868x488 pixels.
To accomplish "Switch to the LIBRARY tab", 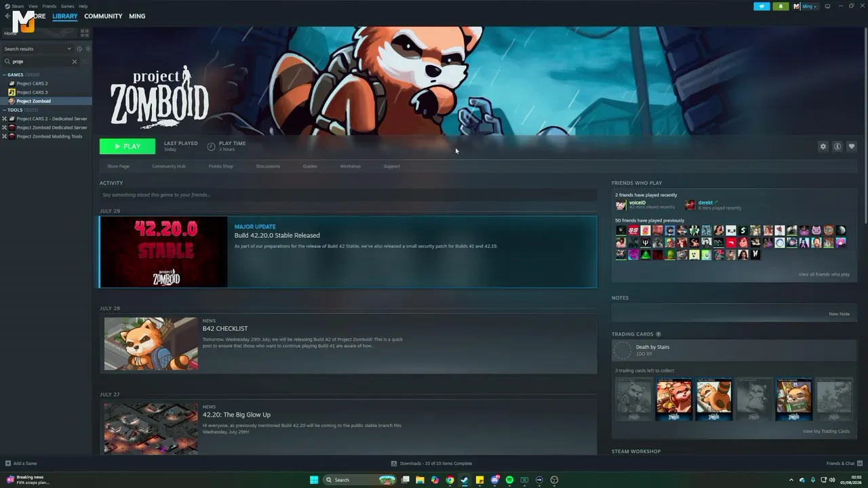I will pyautogui.click(x=65, y=16).
